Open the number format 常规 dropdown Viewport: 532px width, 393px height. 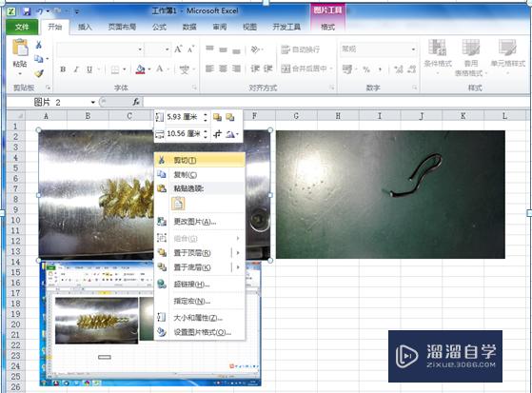click(413, 49)
